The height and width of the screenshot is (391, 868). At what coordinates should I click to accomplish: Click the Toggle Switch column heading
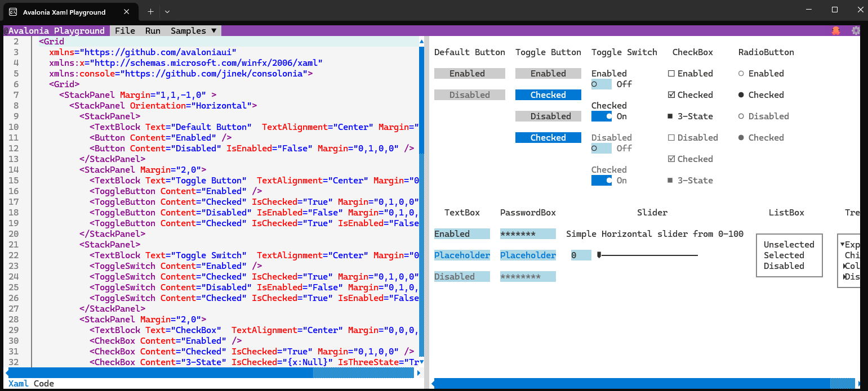[624, 52]
